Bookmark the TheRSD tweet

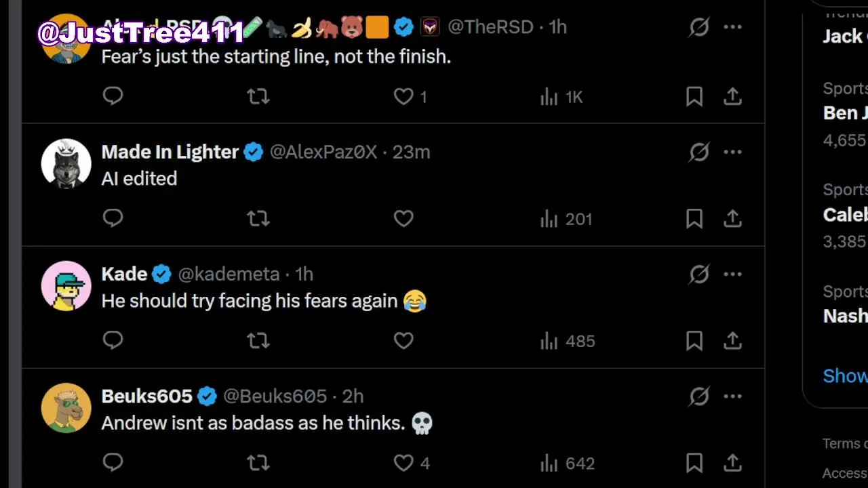coord(694,97)
